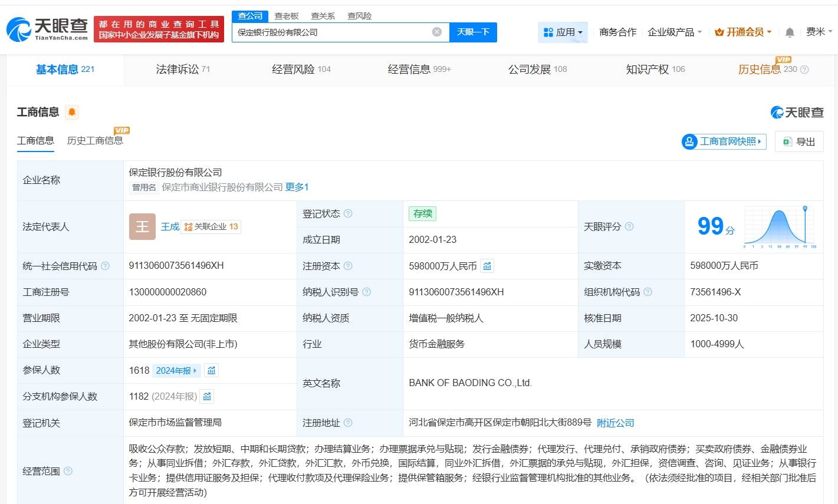Click the Excel icon on the 导出 button
Viewport: 838px width, 504px height.
tap(787, 141)
